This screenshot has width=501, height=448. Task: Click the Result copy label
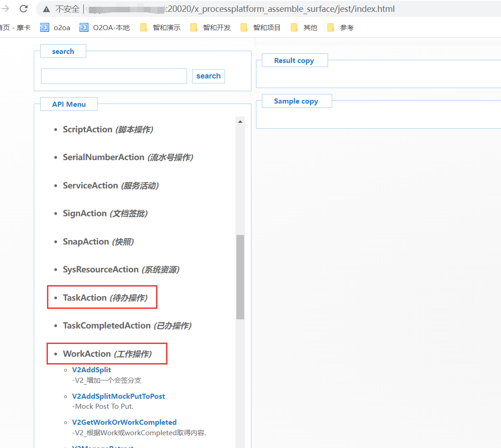pos(294,60)
